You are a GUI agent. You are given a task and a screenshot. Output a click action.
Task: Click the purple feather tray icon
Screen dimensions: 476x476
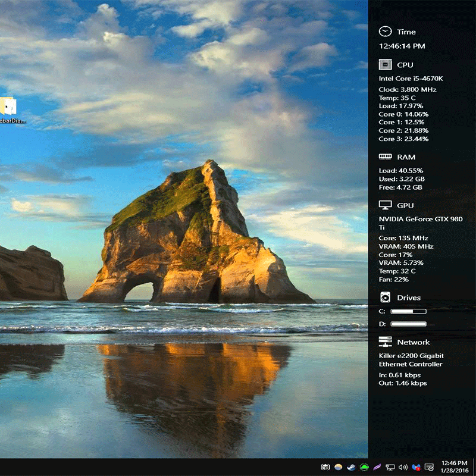pyautogui.click(x=377, y=467)
